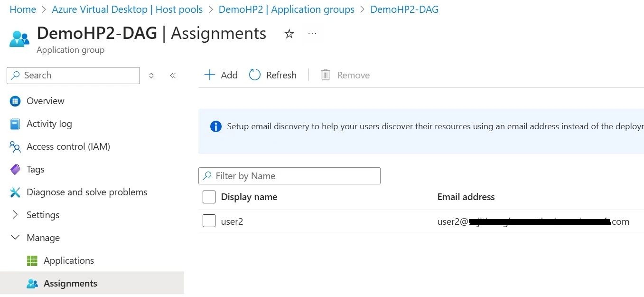Open Access control (IAM) page

(68, 146)
